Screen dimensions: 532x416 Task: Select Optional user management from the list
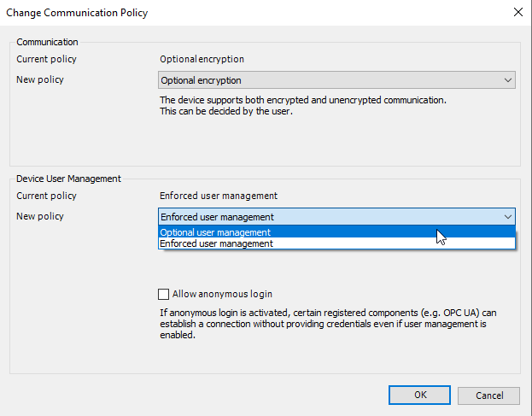pos(216,232)
